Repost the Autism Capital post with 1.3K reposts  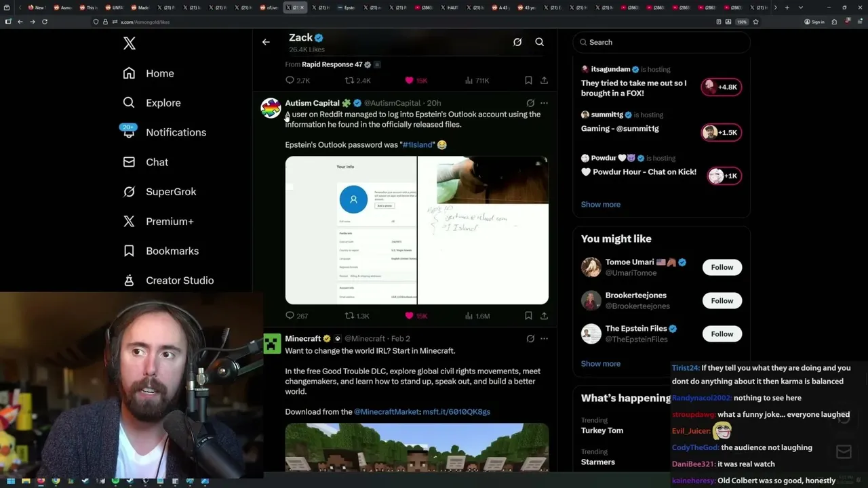coord(357,316)
